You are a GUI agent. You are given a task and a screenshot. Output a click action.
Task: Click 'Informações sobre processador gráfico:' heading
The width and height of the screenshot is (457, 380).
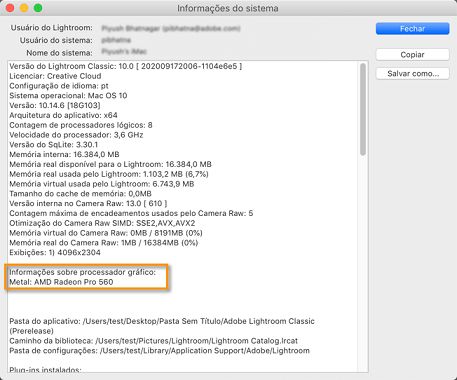(x=83, y=272)
